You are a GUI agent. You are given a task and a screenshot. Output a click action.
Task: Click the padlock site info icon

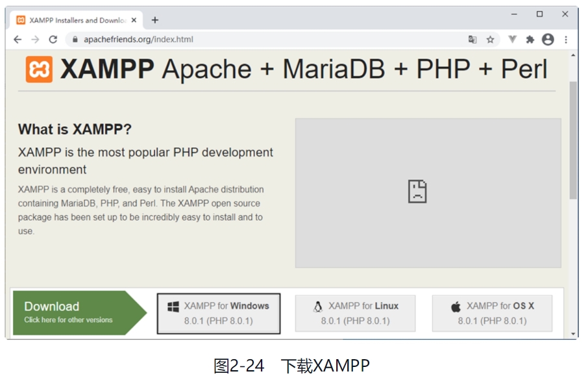pyautogui.click(x=75, y=40)
